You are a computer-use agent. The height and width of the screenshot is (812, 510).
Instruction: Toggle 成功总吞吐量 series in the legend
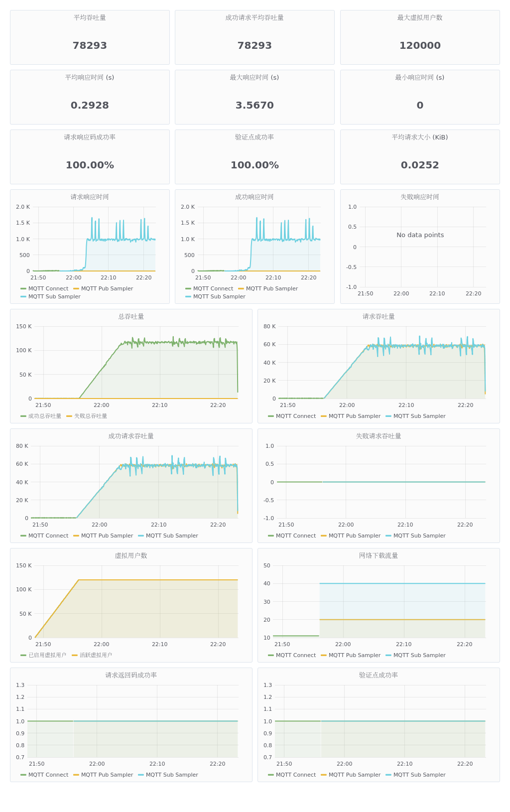(44, 416)
